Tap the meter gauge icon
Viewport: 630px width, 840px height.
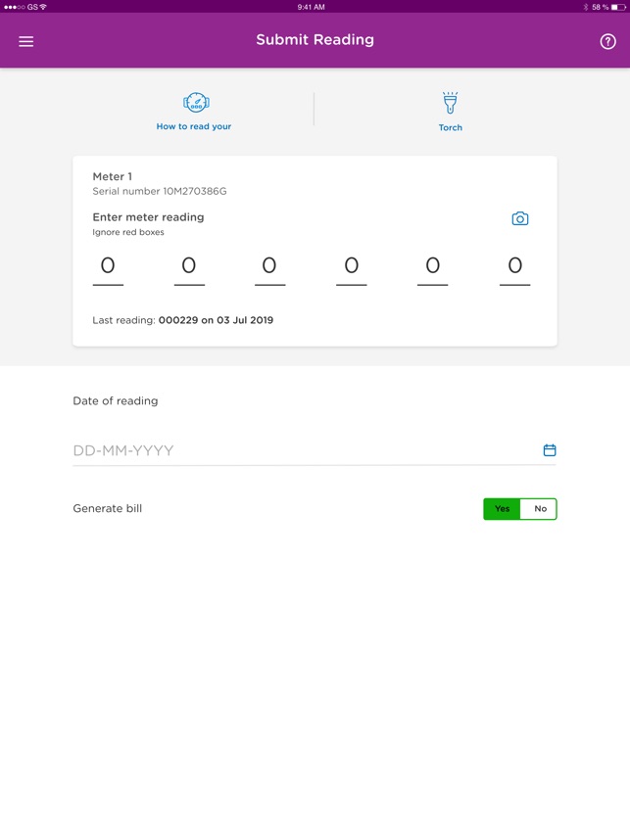[x=196, y=103]
